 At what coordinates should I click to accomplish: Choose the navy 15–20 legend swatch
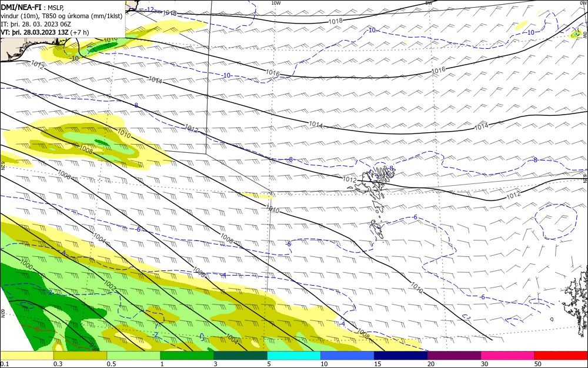(x=400, y=356)
